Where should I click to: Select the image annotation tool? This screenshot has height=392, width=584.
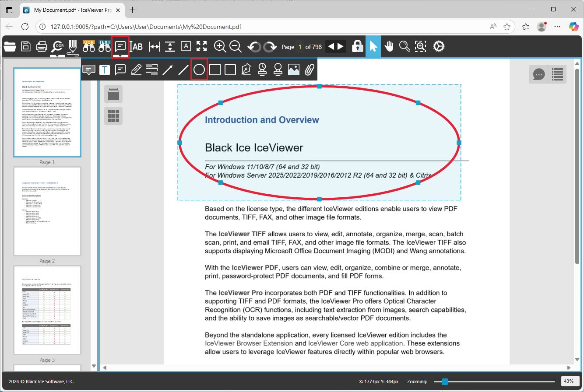294,70
